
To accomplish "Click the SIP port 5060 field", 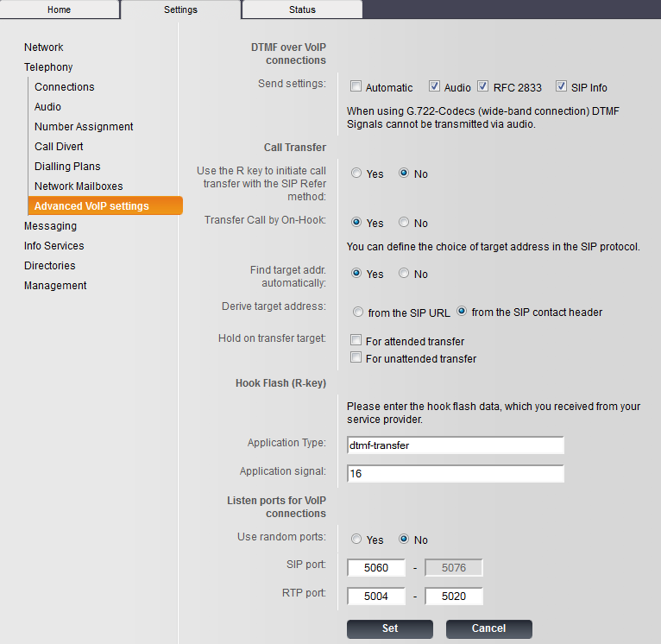I will (x=376, y=568).
